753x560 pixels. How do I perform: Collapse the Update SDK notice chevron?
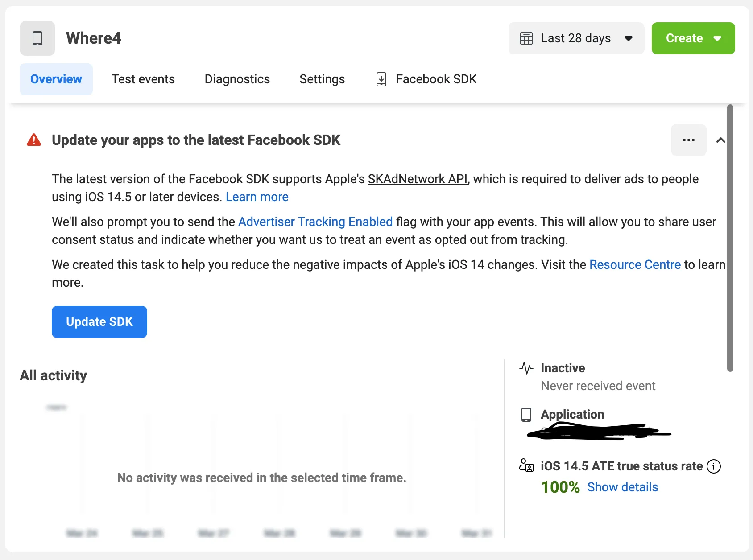[x=720, y=140]
